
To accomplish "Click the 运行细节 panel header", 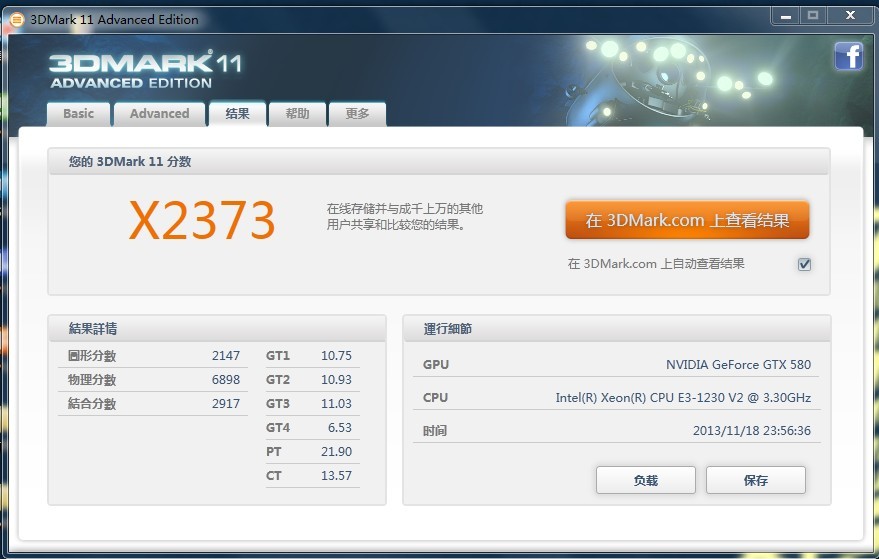I will (x=617, y=329).
